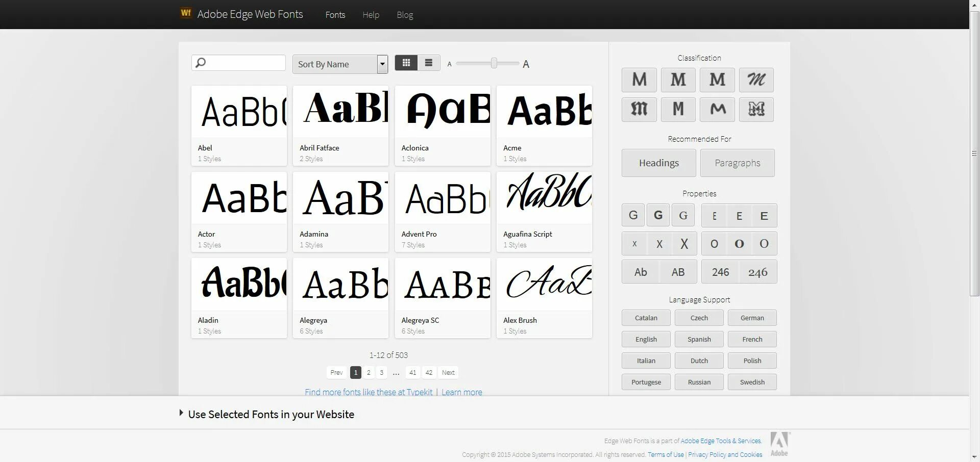The image size is (980, 462).
Task: Click the Learn more link
Action: tap(462, 392)
